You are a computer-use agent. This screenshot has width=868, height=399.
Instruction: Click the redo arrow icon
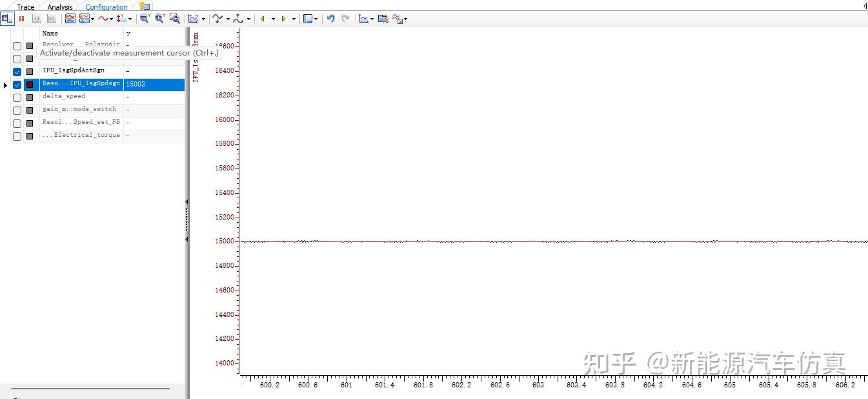pyautogui.click(x=346, y=18)
